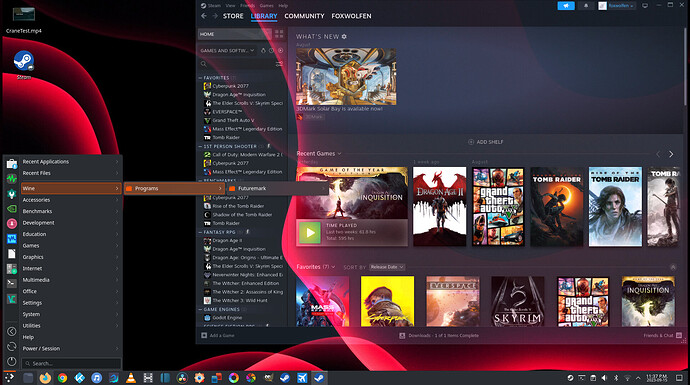
Task: Open the Steam desktop shortcut icon
Action: point(24,61)
